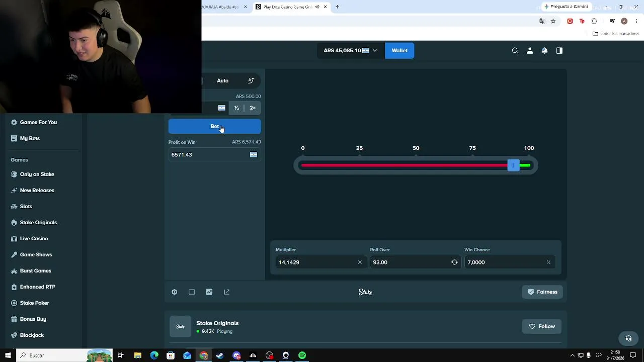The width and height of the screenshot is (644, 362).
Task: Open Windows Start menu
Action: 8,355
